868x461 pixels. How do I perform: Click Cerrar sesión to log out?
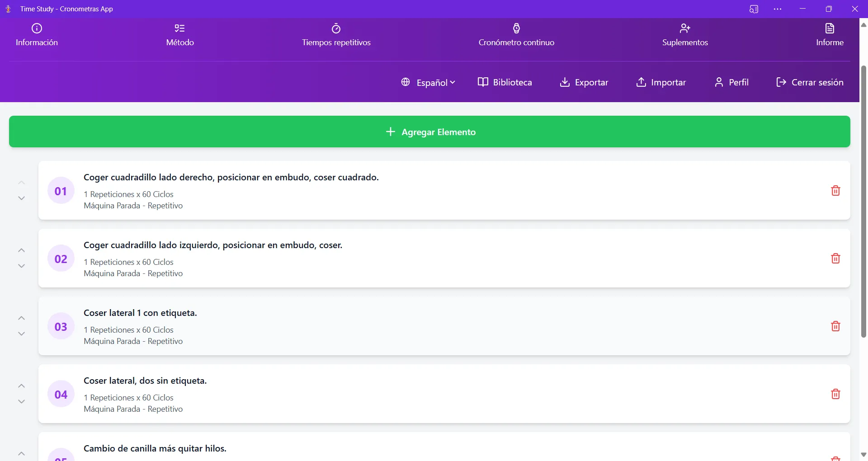[x=810, y=82]
